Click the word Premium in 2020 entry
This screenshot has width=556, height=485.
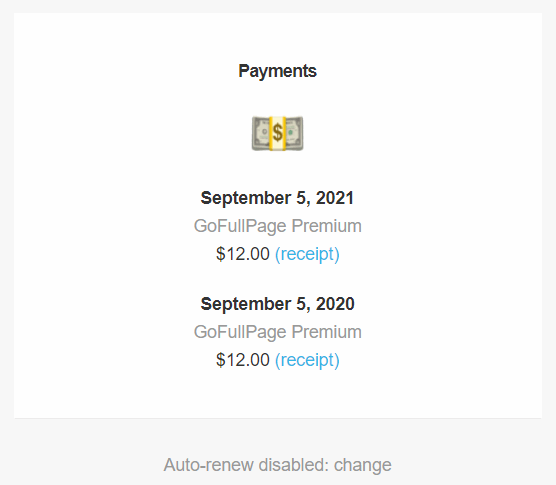tap(327, 332)
